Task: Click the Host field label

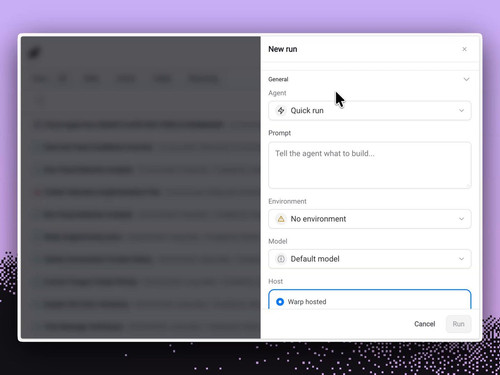Action: click(275, 281)
